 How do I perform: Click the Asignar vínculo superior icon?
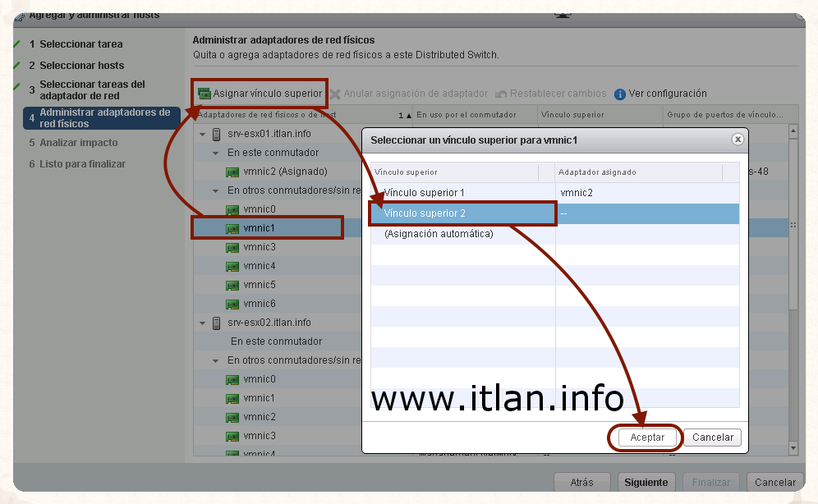tap(204, 94)
